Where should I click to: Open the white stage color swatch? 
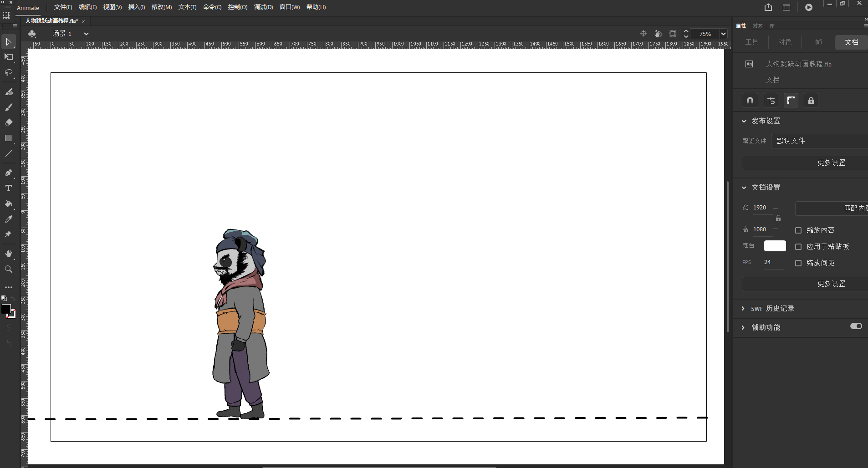pos(775,246)
